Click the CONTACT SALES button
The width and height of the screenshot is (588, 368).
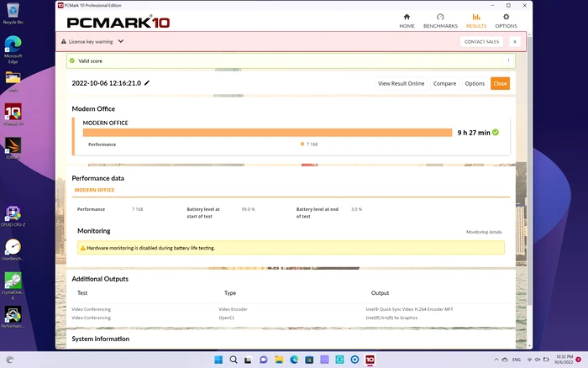pyautogui.click(x=481, y=42)
